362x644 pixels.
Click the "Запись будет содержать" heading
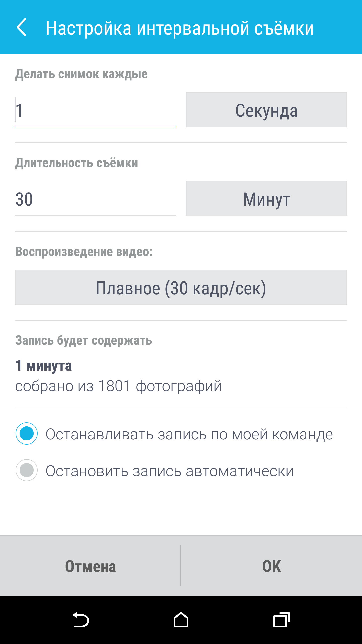point(83,340)
